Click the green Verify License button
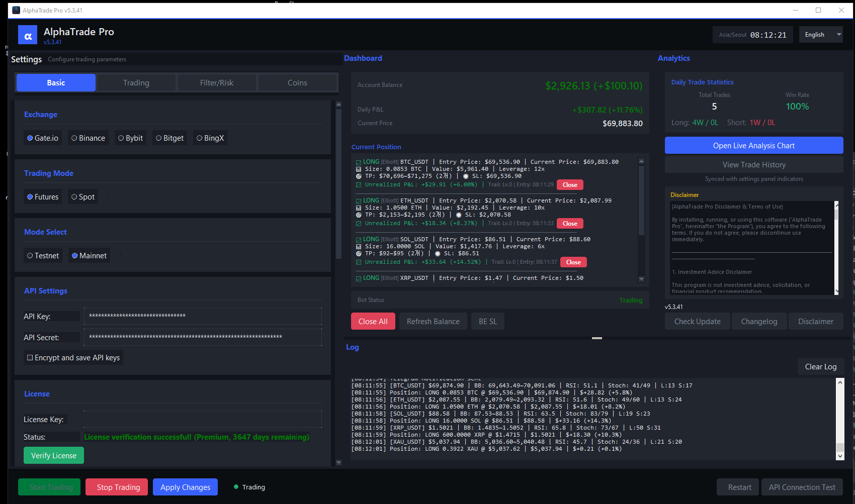This screenshot has width=855, height=504. [54, 456]
